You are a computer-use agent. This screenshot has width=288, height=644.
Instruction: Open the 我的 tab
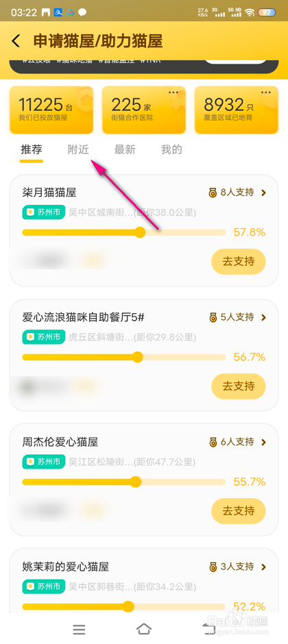171,150
